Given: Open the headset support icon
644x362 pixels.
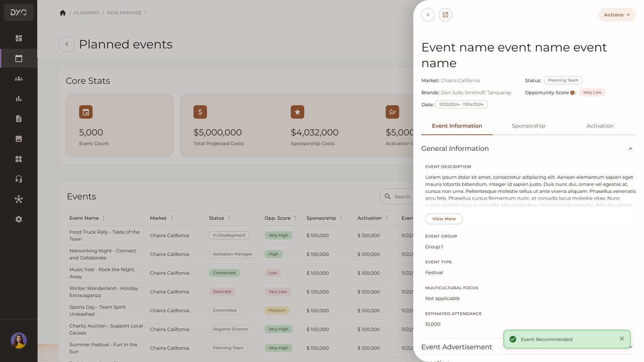Looking at the screenshot, I should (19, 179).
